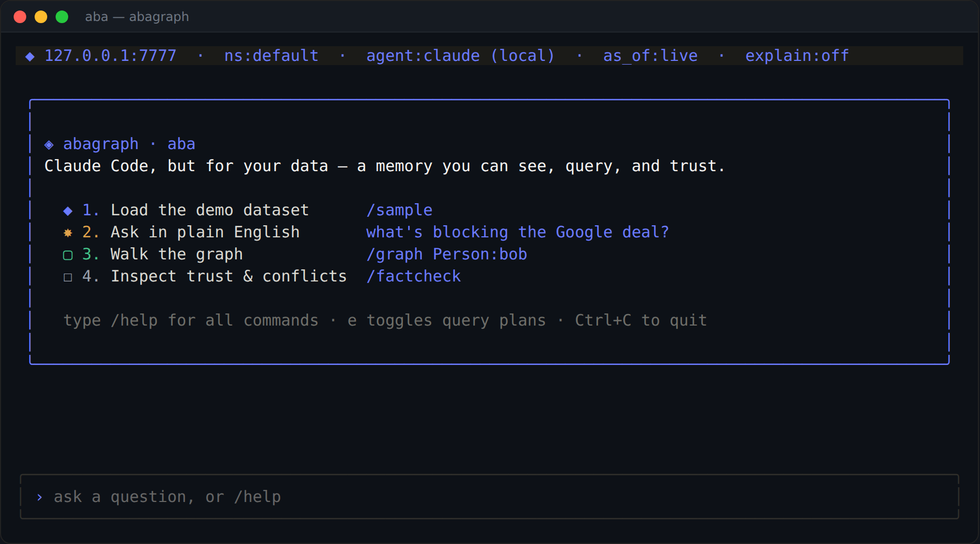Click the as_of:live status item
980x544 pixels.
point(650,56)
